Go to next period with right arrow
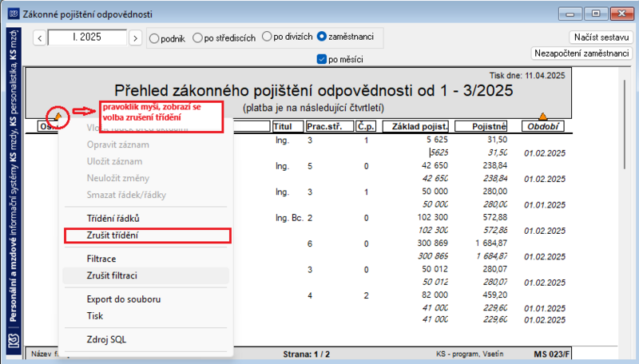The image size is (639, 364). 135,38
